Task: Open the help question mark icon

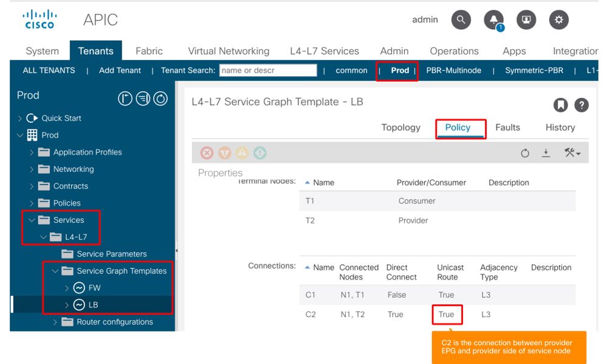Action: (581, 105)
